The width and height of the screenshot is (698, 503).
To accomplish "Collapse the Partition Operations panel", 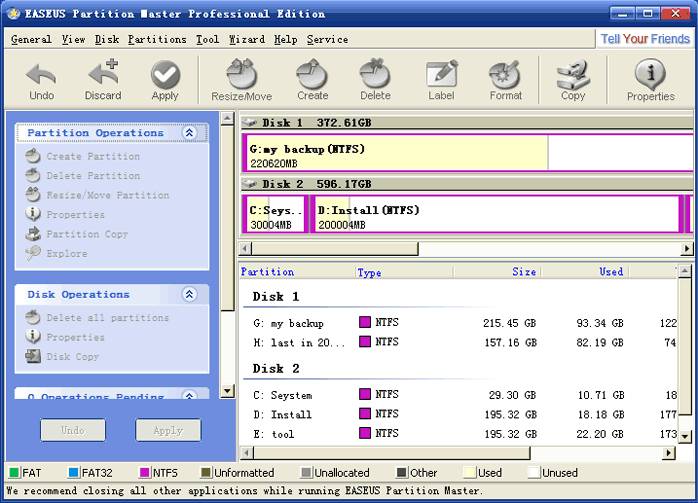I will [189, 133].
